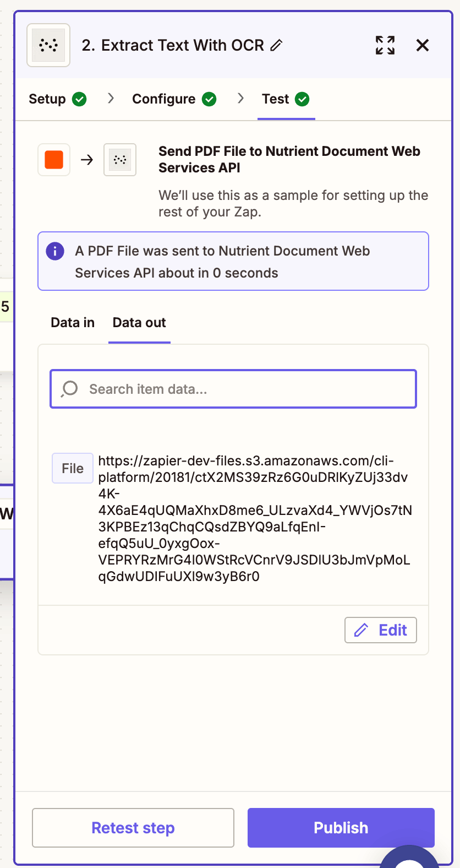Click the chevron between Configure and Test
The height and width of the screenshot is (868, 460).
[240, 99]
